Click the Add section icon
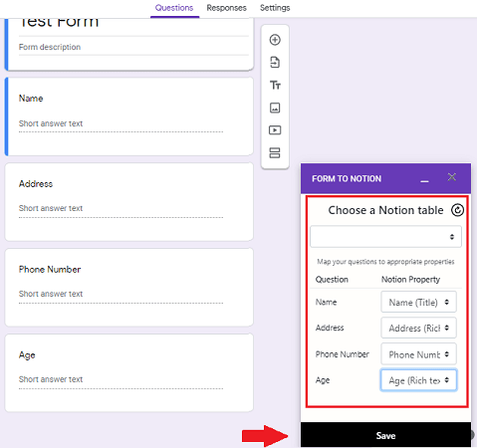The width and height of the screenshot is (477, 448). point(275,153)
